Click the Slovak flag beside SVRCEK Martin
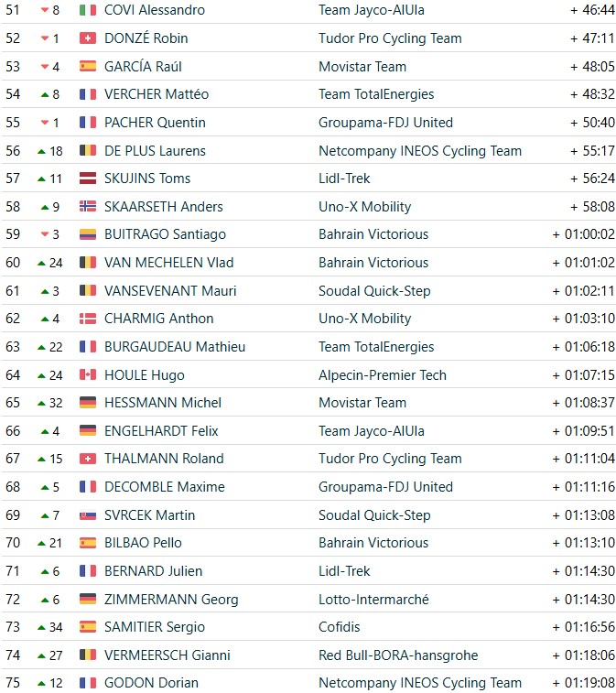The height and width of the screenshot is (693, 616). [x=88, y=514]
